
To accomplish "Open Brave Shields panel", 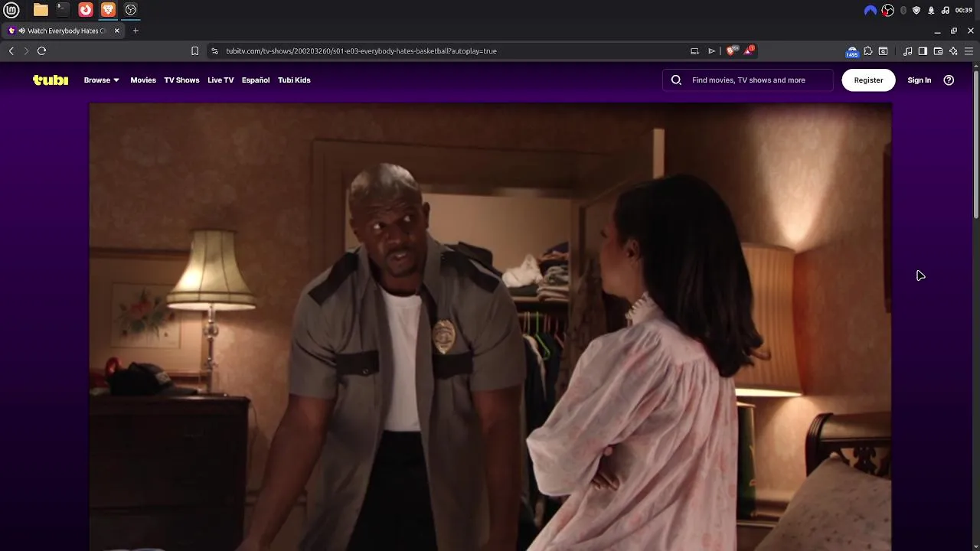I will click(732, 51).
